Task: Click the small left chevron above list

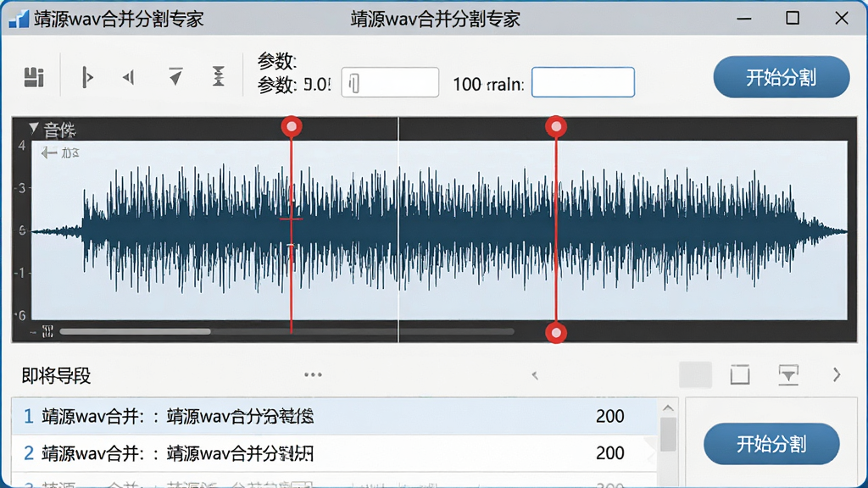Action: [535, 375]
